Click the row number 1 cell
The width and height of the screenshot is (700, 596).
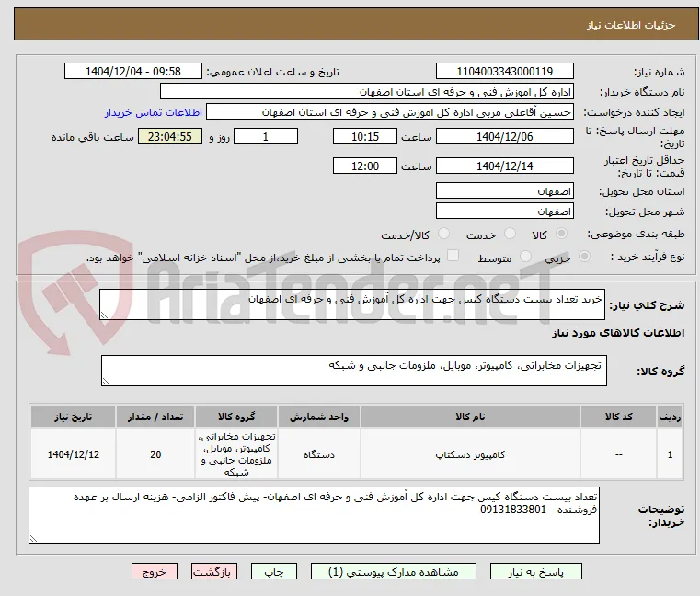(x=670, y=454)
